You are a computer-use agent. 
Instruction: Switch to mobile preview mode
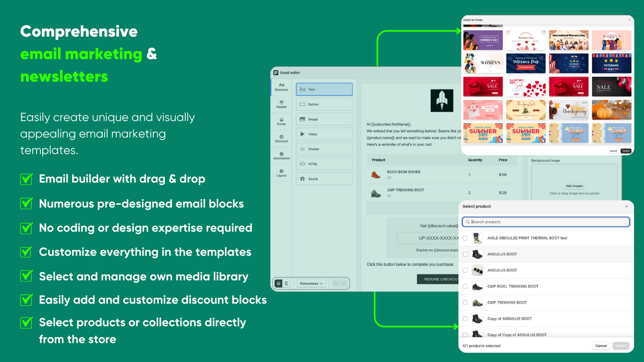coord(286,284)
